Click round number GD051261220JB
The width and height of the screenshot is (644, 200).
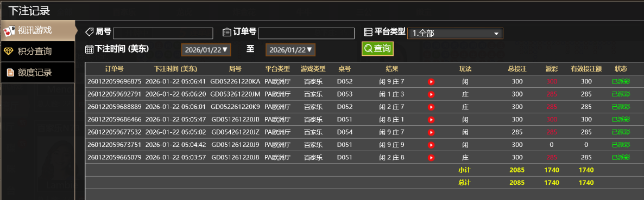[235, 120]
